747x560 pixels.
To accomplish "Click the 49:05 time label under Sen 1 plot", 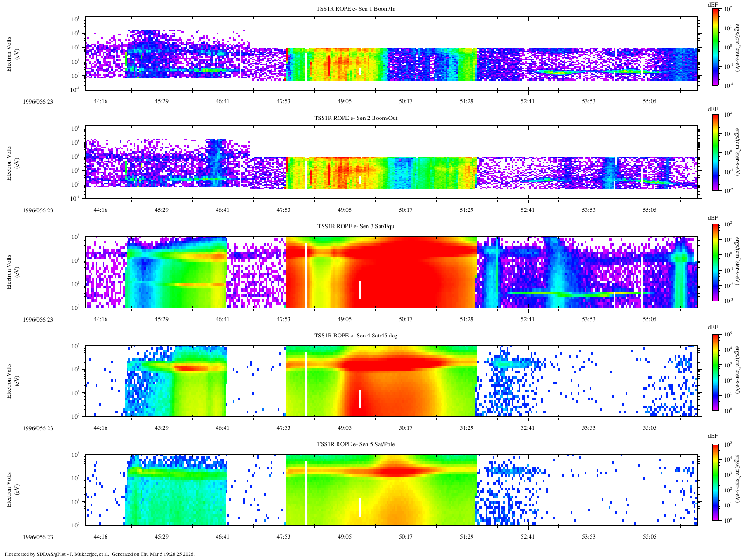I will click(345, 101).
